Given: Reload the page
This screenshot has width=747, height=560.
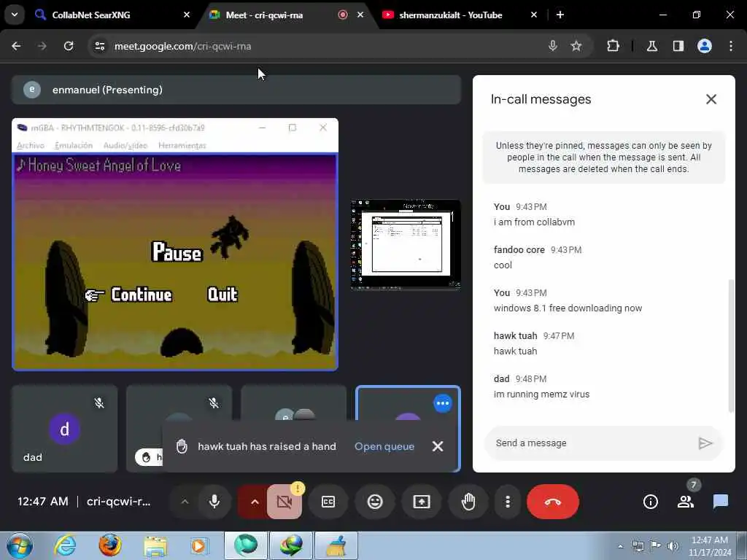Looking at the screenshot, I should pyautogui.click(x=69, y=46).
